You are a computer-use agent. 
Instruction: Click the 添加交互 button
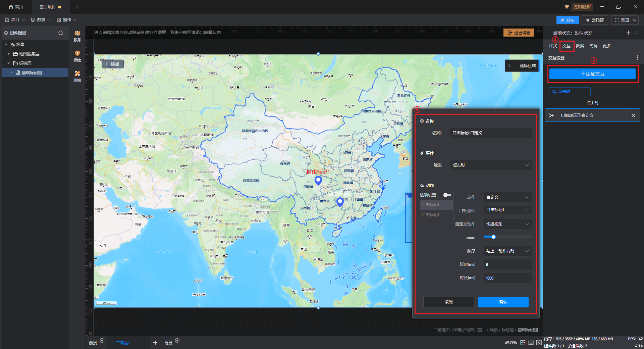coord(592,74)
